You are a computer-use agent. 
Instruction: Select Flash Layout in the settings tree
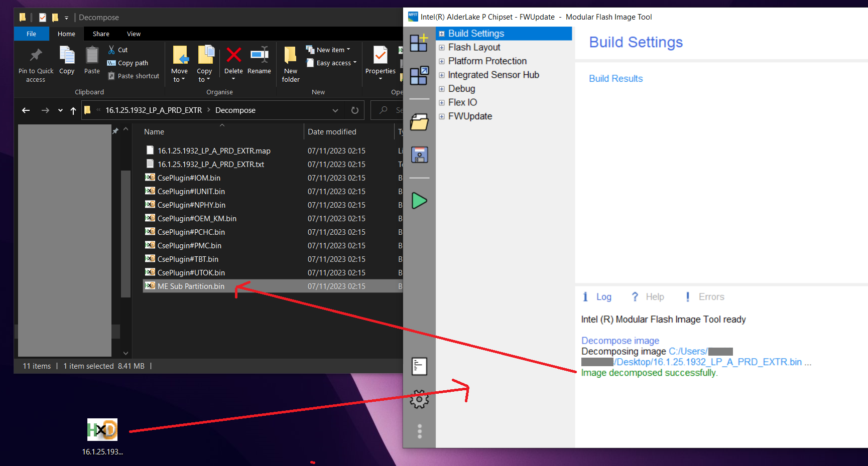pyautogui.click(x=474, y=48)
